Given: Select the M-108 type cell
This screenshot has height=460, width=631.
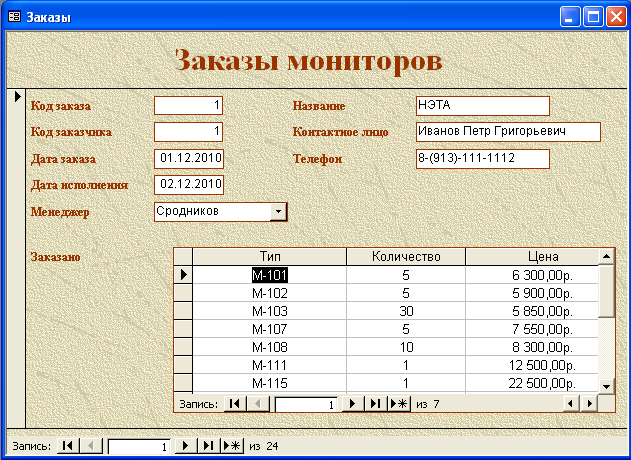Looking at the screenshot, I should click(x=270, y=347).
